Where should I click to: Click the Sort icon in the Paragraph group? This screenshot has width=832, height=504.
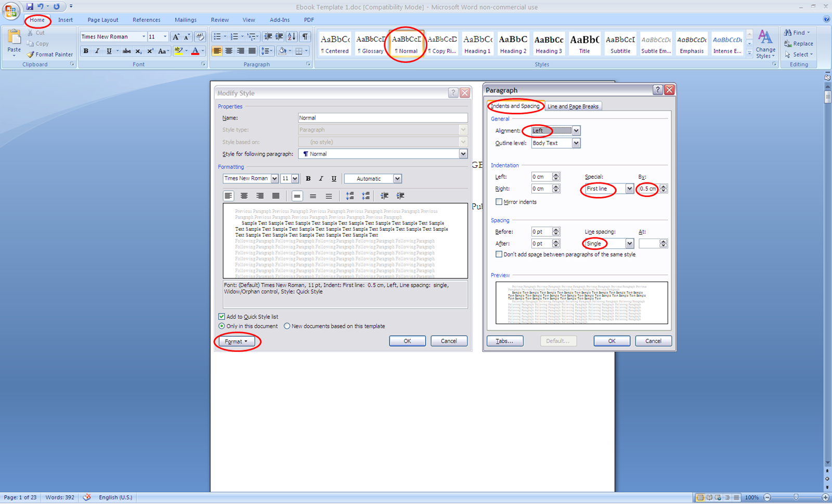(x=292, y=36)
